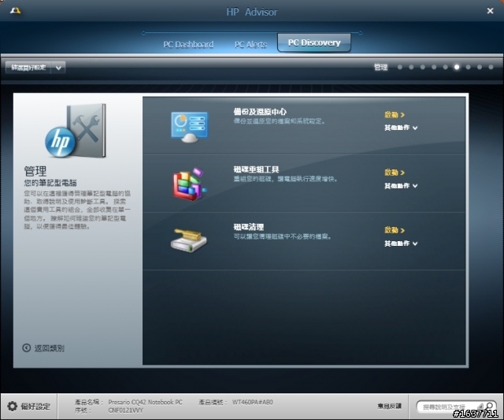The width and height of the screenshot is (504, 420).
Task: Select the PC Discovery tab
Action: (x=314, y=43)
